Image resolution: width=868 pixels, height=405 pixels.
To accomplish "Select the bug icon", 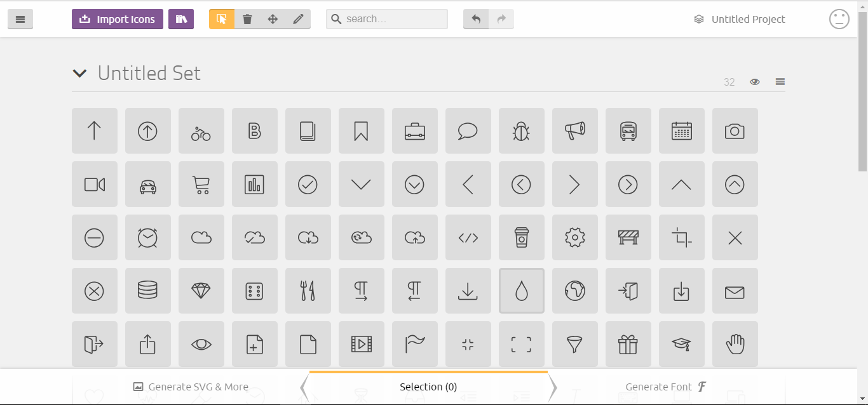I will pos(522,131).
